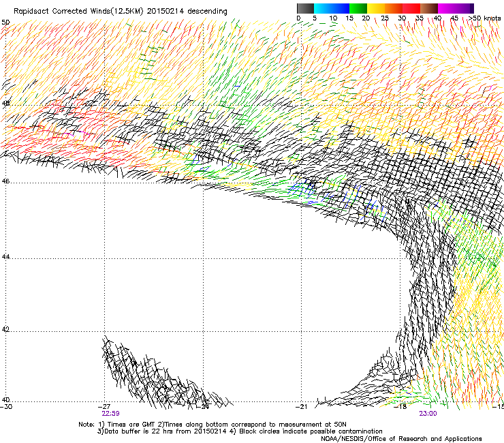Select the latitude axis label '44'
504x443 pixels.
click(5, 257)
